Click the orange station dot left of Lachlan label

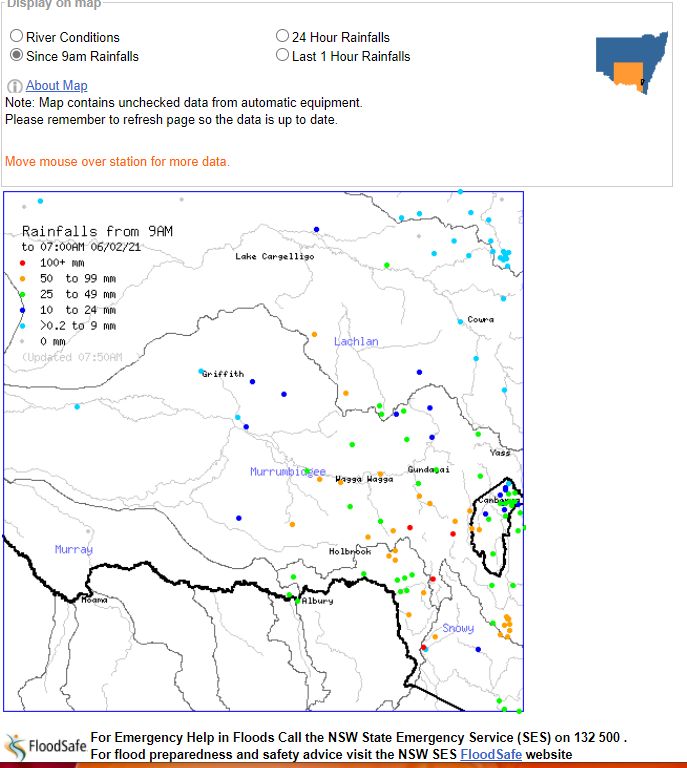(314, 335)
